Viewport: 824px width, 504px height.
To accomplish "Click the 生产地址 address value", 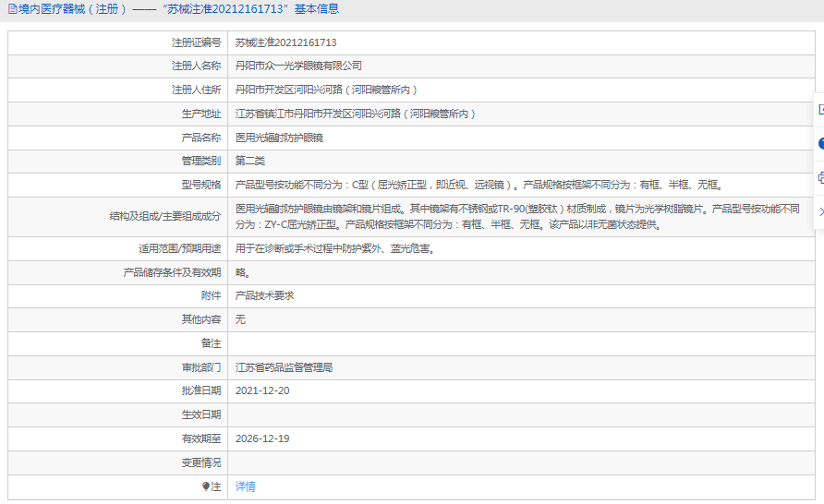I will [x=356, y=114].
